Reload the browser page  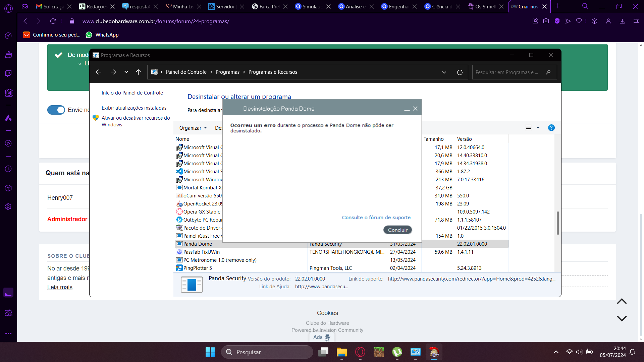53,21
